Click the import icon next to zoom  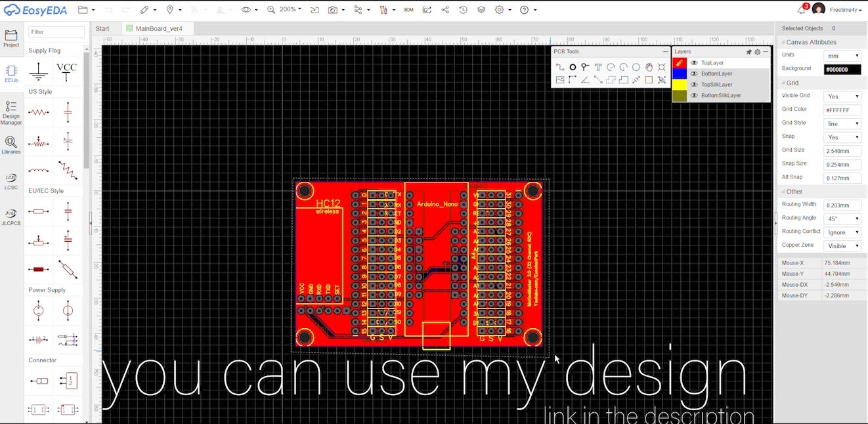(315, 10)
